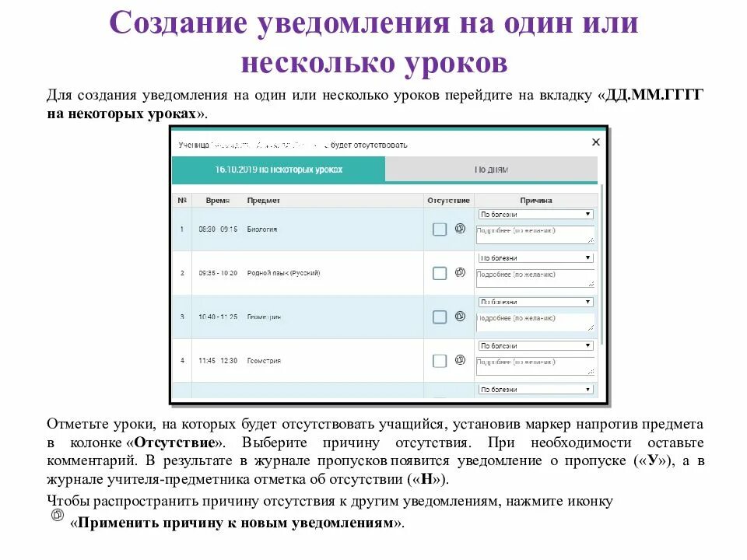Click the details field for lesson 3
Viewport: 747px width, 560px height.
pos(535,322)
